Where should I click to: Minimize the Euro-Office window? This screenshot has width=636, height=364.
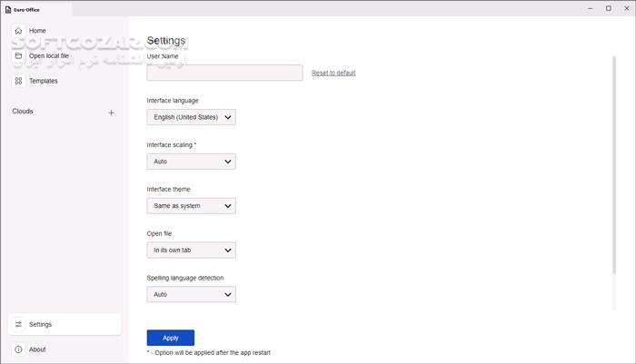pyautogui.click(x=591, y=8)
